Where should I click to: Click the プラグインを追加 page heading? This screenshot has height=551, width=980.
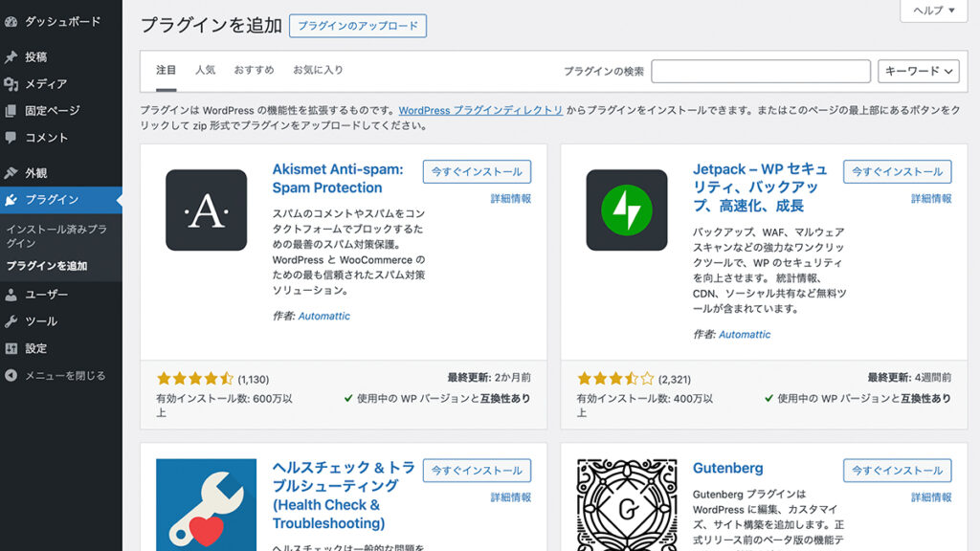coord(212,26)
